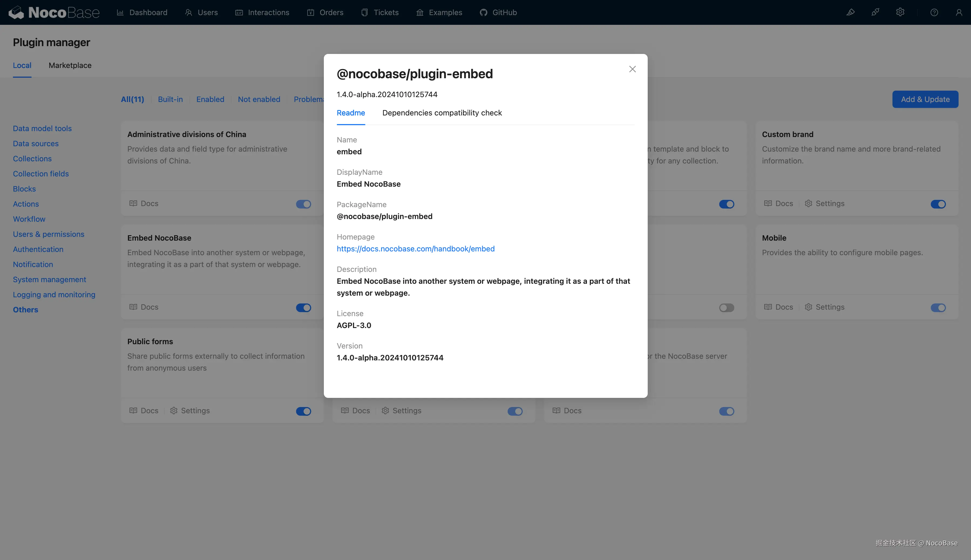Switch to Dependencies compatibility check tab
Viewport: 971px width, 560px height.
click(442, 113)
